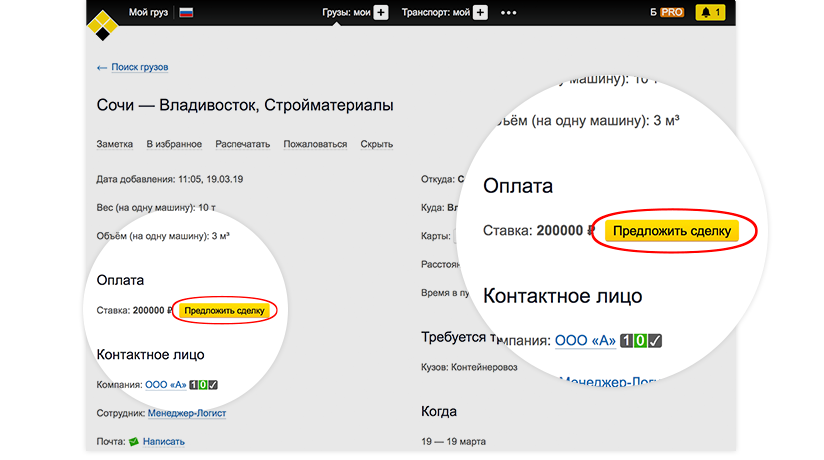The height and width of the screenshot is (460, 824).
Task: Click the PRO badge in the header
Action: coord(672,13)
